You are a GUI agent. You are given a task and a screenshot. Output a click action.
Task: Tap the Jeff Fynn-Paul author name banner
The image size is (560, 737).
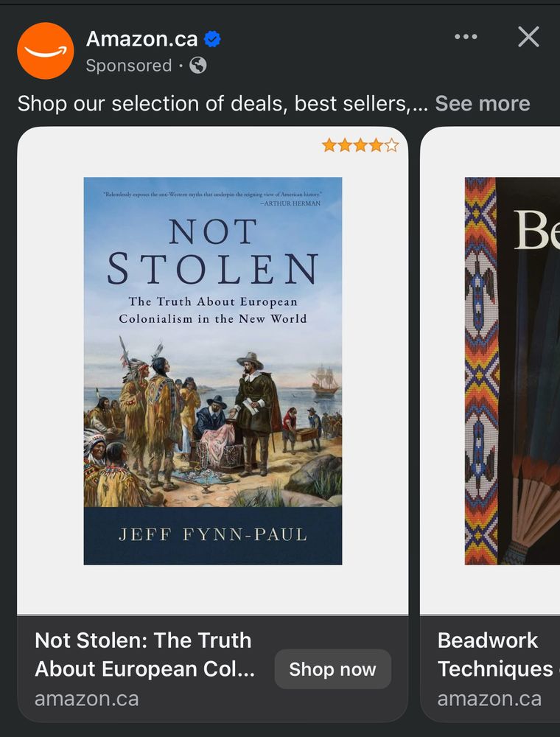click(213, 535)
